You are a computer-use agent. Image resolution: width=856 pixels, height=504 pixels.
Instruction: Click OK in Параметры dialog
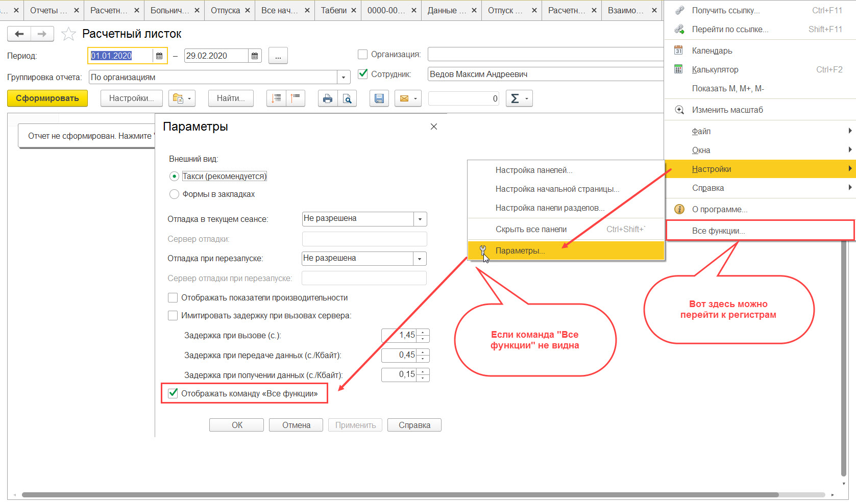(x=237, y=425)
